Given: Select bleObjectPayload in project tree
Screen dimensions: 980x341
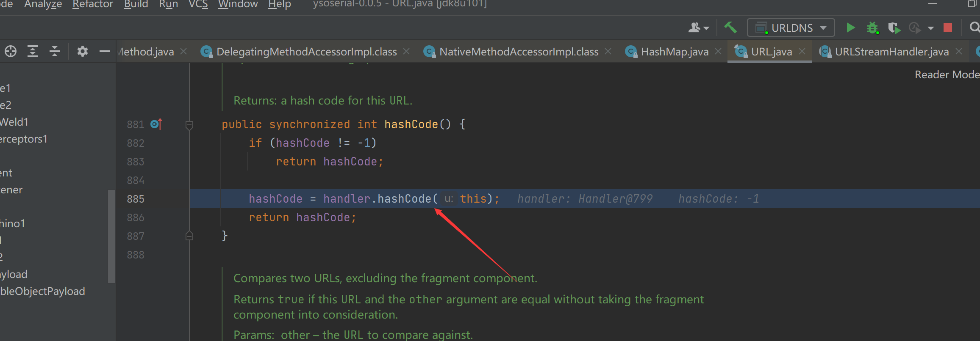Looking at the screenshot, I should click(x=42, y=291).
